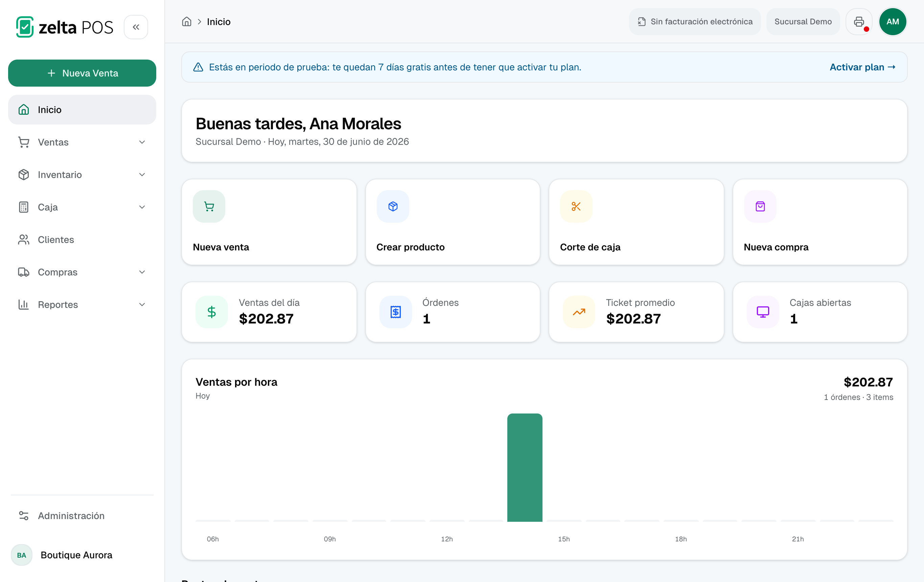Open the Corte de caja title
Screen dimensions: 924x582
click(590, 247)
